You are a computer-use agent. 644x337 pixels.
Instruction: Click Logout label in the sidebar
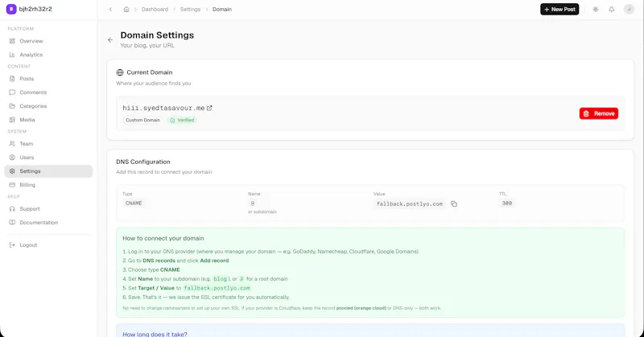pyautogui.click(x=28, y=245)
